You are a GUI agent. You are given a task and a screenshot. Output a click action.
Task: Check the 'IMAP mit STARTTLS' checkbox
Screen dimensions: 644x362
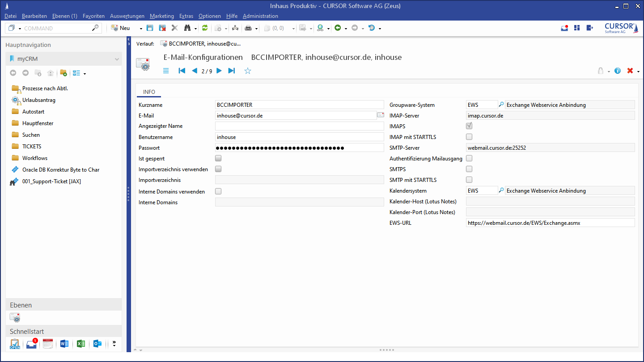coord(469,137)
